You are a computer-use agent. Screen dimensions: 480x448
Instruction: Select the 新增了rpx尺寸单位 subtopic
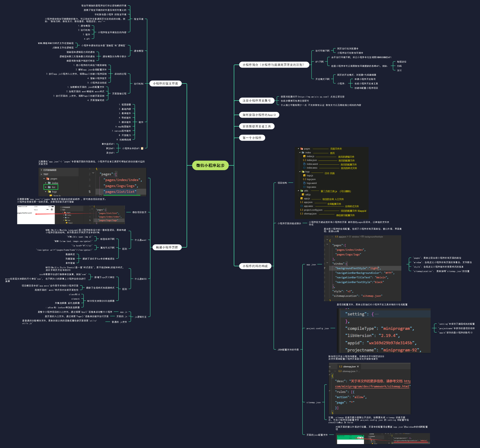click(104, 277)
